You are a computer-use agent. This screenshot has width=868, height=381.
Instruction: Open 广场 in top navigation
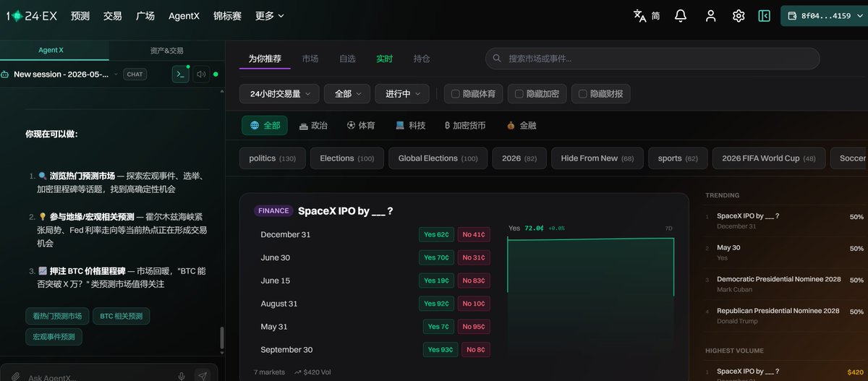[145, 15]
